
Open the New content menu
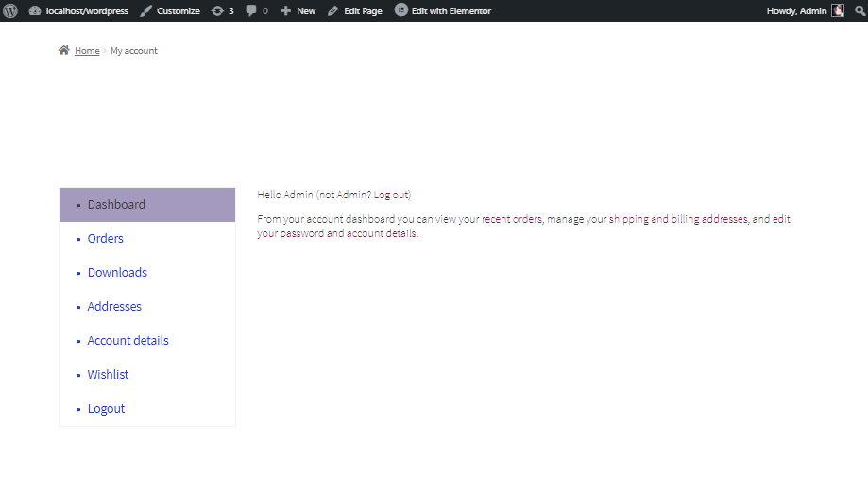(306, 10)
